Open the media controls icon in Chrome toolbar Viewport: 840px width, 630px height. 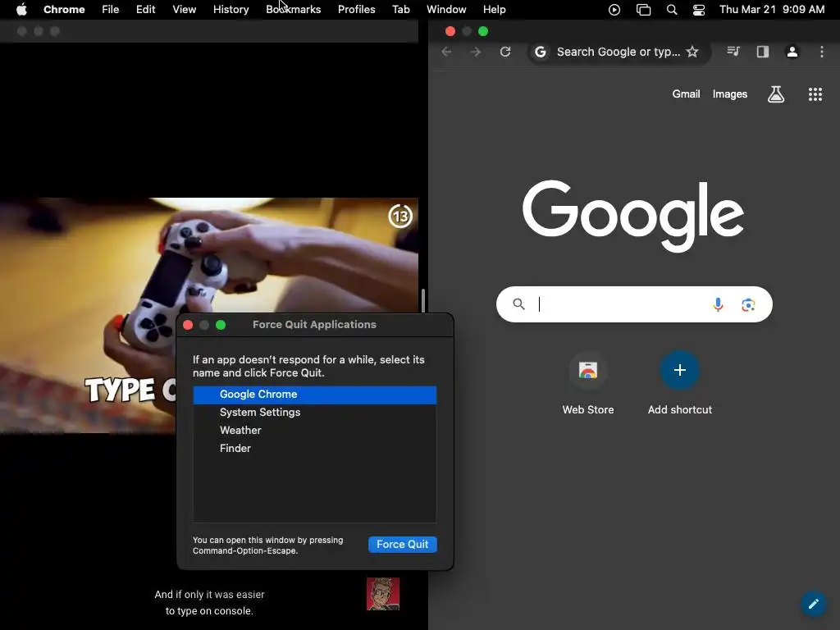733,52
